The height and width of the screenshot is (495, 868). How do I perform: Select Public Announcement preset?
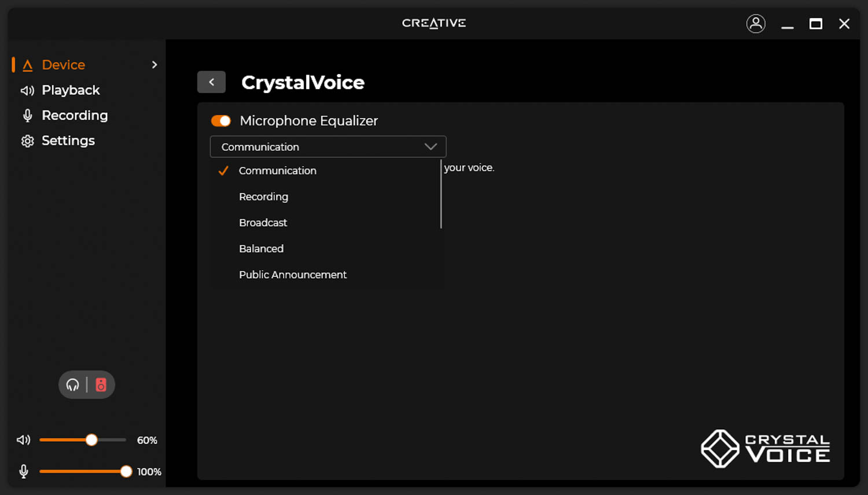(328, 275)
